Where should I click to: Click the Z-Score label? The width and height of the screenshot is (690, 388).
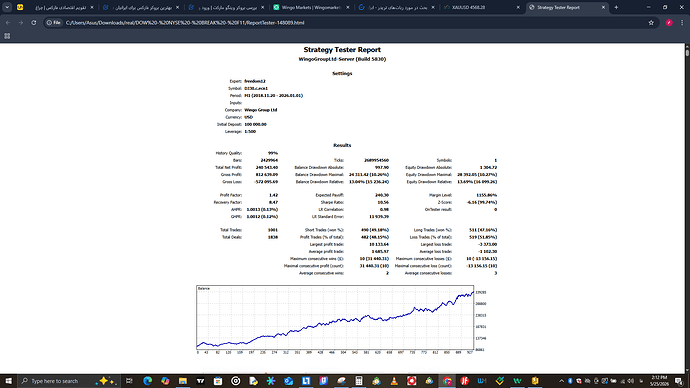(444, 202)
